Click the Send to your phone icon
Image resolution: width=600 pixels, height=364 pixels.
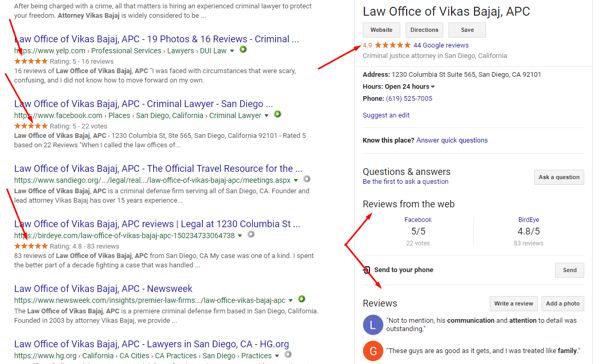367,270
